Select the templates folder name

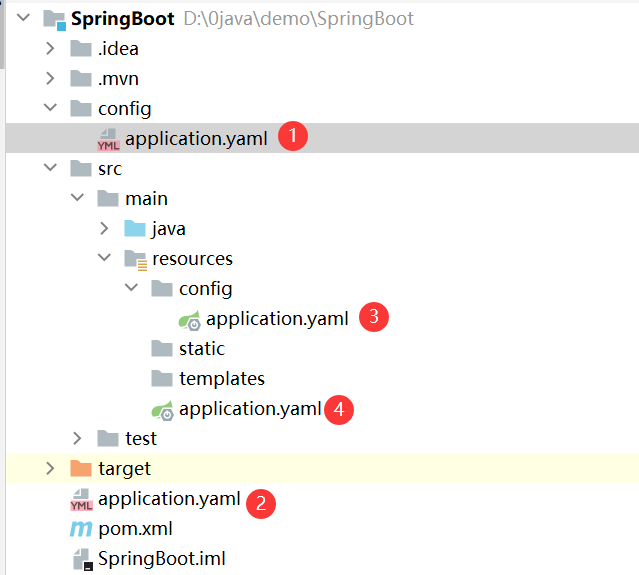(x=222, y=379)
